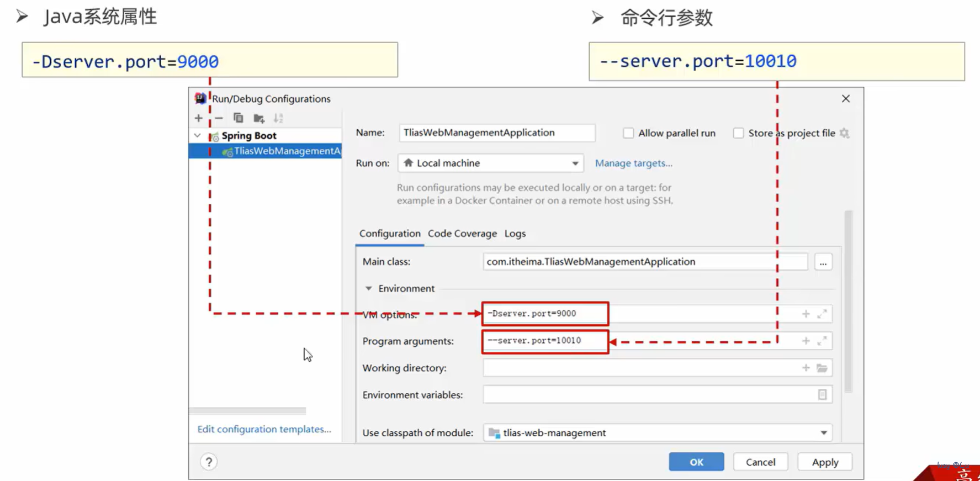Add a new run configuration

[198, 118]
